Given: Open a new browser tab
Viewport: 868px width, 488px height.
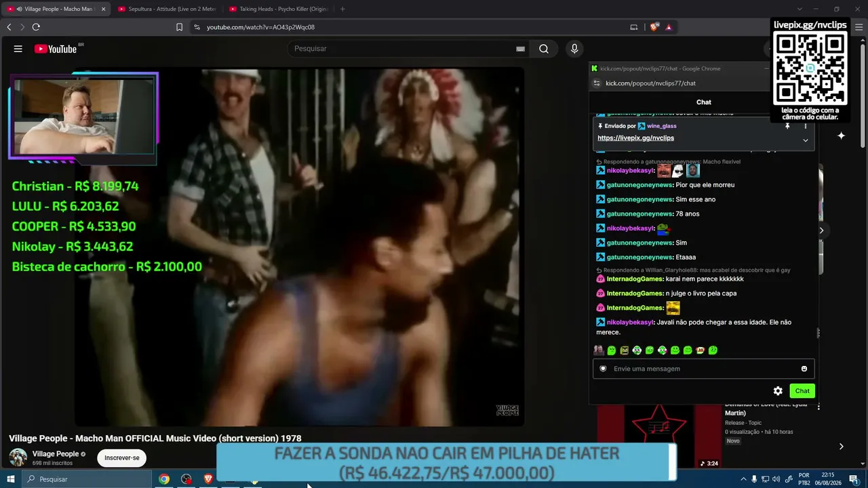Looking at the screenshot, I should [342, 9].
